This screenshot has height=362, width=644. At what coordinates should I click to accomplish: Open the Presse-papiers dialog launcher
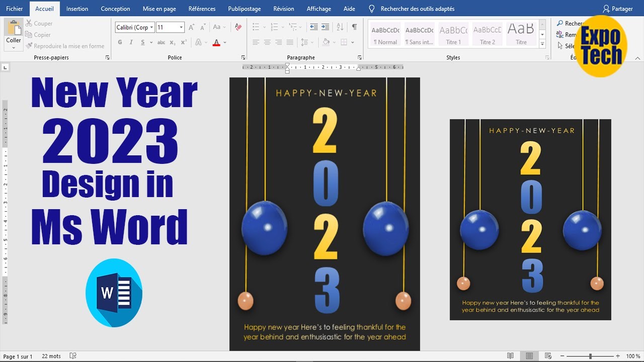pyautogui.click(x=108, y=58)
